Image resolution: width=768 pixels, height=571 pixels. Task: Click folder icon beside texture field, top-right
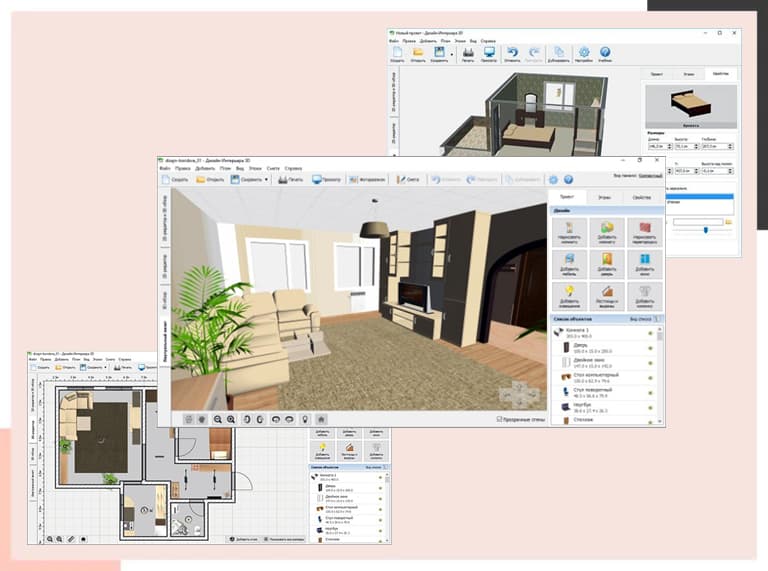click(x=729, y=222)
